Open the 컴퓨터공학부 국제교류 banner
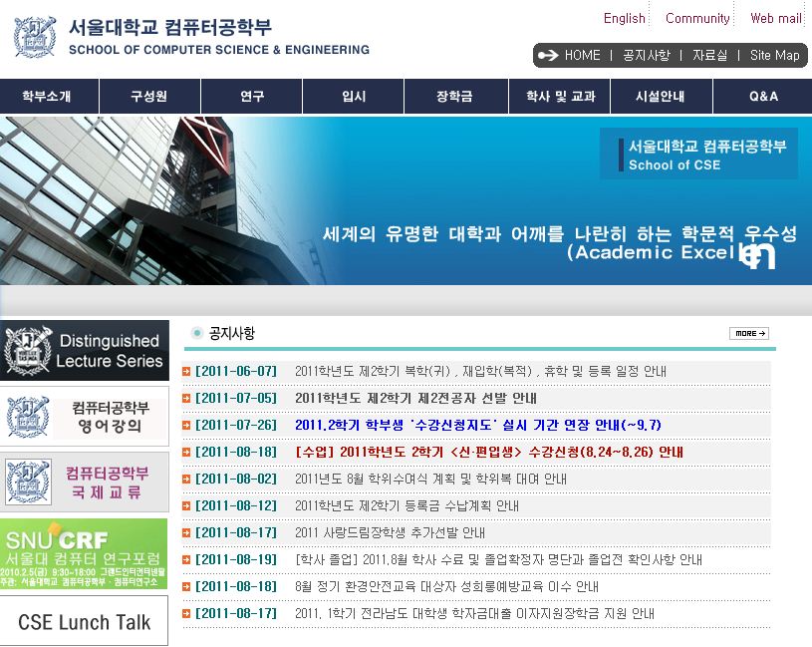This screenshot has height=647, width=812. pos(85,482)
